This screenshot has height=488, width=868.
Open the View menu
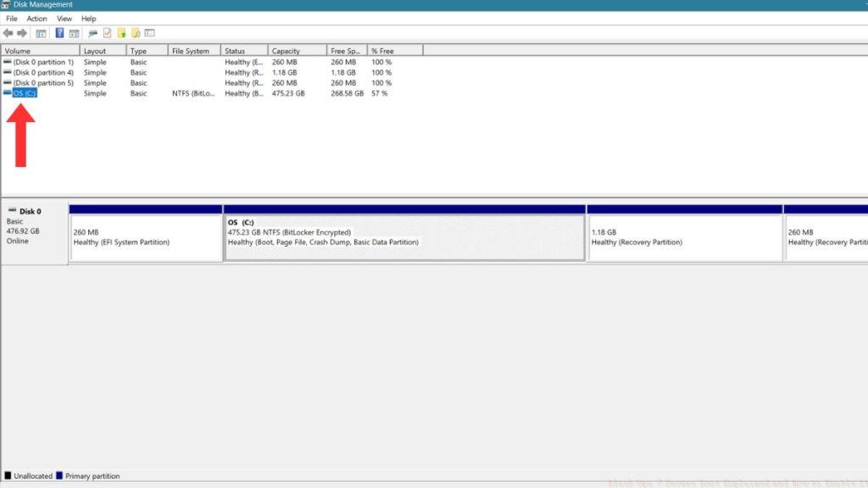64,18
